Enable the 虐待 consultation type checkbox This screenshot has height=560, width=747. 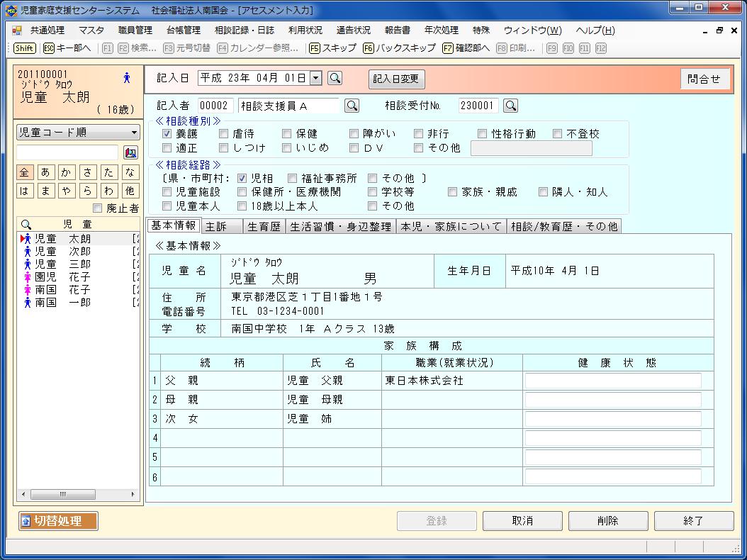tap(223, 133)
